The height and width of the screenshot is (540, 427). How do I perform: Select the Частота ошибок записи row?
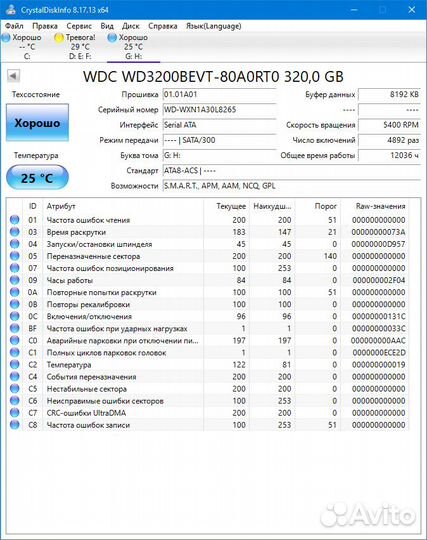[x=209, y=425]
